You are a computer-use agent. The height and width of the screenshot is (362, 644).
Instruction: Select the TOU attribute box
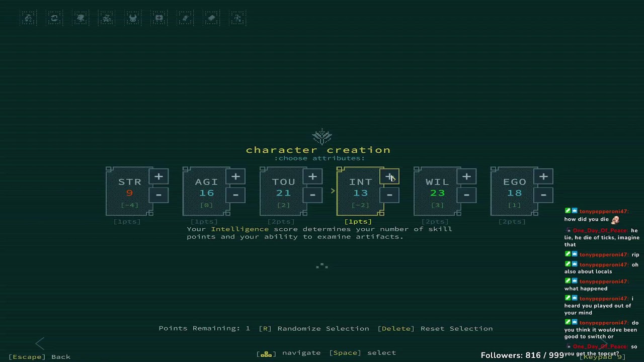point(283,192)
